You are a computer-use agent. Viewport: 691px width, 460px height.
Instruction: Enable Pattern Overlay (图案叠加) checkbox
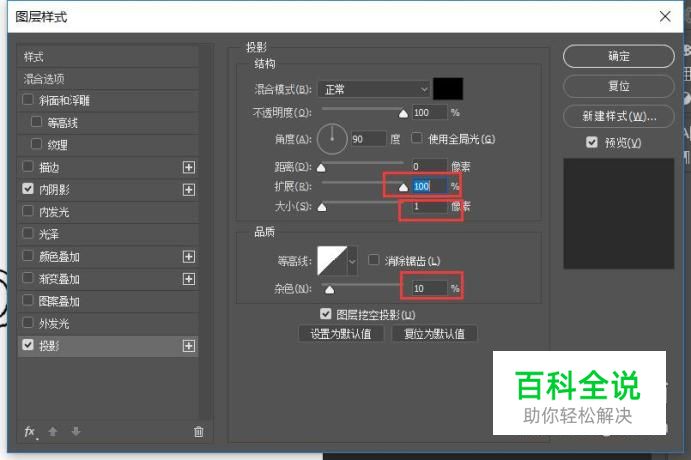coord(28,300)
